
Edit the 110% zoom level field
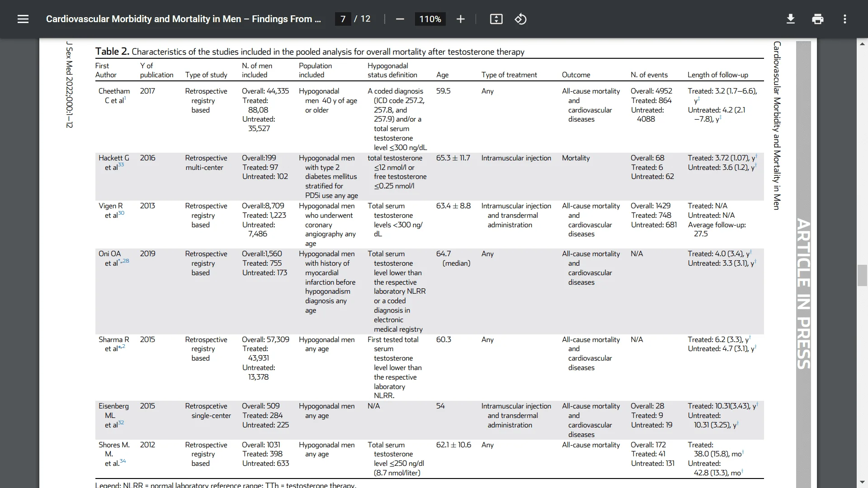430,19
